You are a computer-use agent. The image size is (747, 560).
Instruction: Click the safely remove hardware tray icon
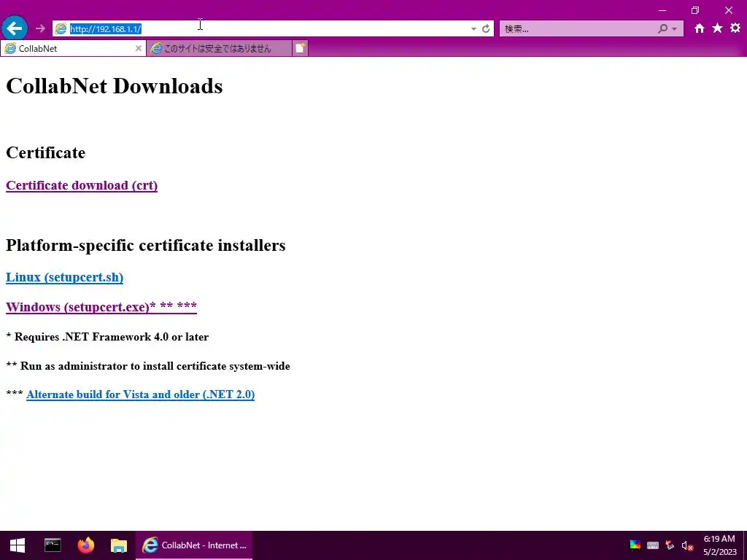(x=670, y=545)
